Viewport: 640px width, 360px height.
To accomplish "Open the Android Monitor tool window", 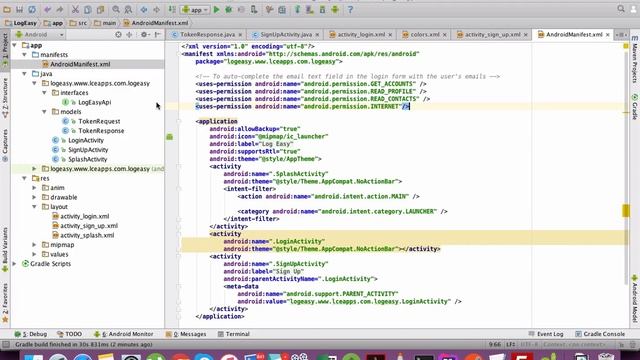I will 124,334.
